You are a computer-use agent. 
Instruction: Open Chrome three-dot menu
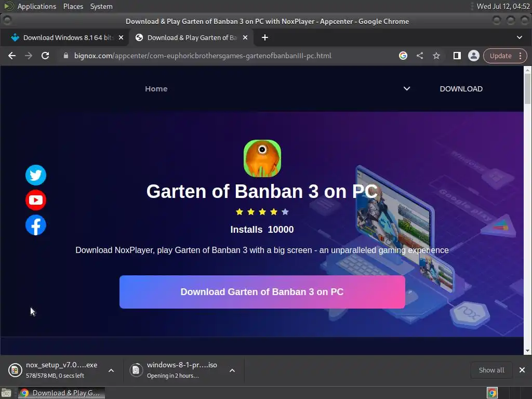pos(521,56)
